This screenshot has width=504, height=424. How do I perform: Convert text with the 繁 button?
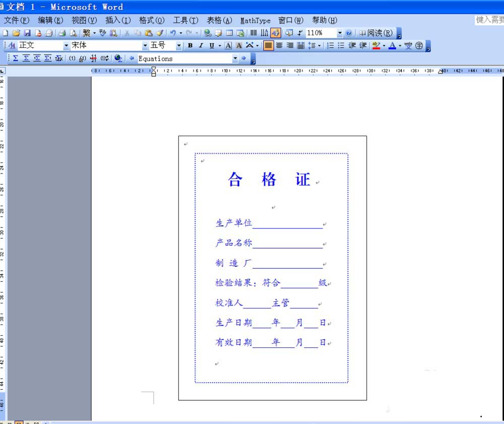coord(87,33)
